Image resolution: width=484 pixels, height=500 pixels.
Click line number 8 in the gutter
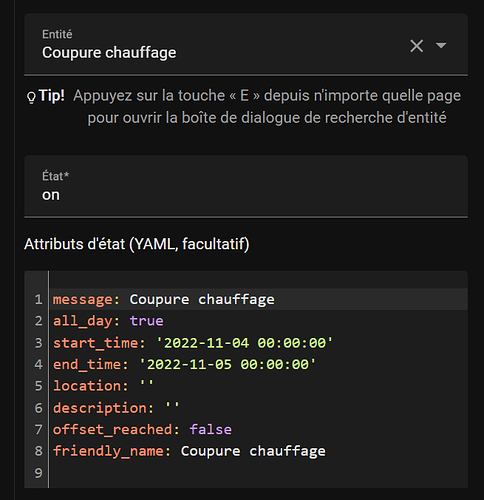(x=38, y=451)
